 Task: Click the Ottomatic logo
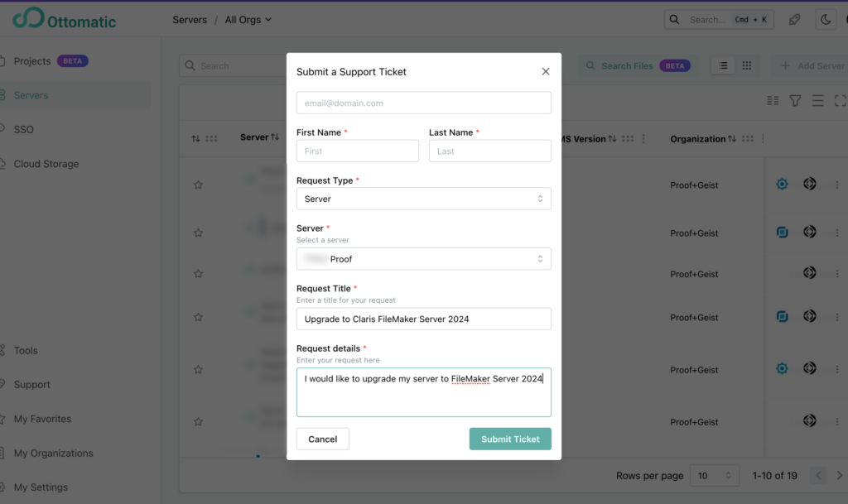64,19
